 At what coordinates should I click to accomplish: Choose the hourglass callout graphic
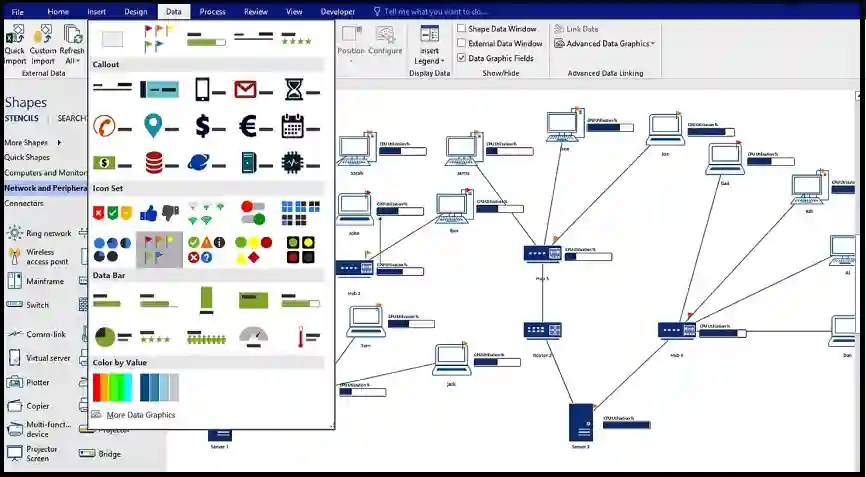[302, 89]
